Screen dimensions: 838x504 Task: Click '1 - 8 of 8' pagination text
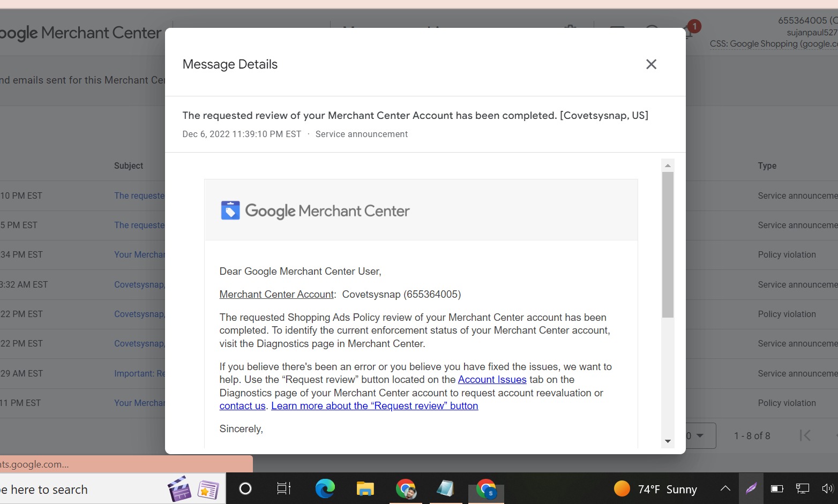[752, 436]
